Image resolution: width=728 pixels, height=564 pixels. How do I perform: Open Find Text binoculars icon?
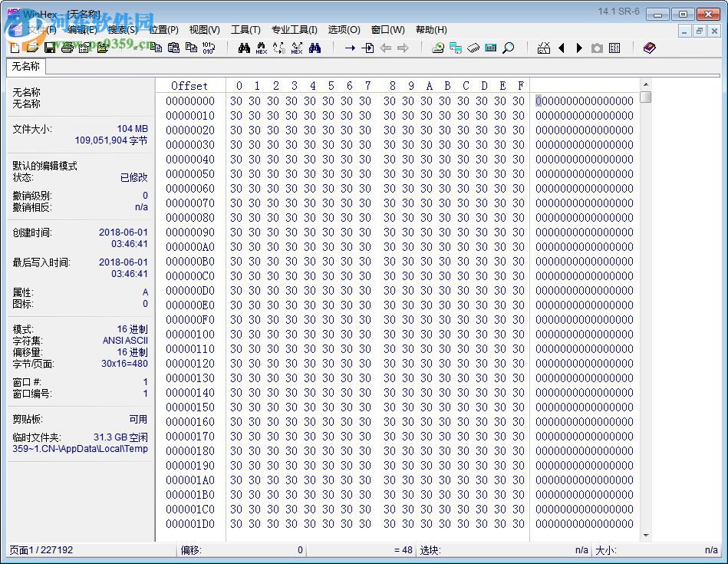[244, 48]
